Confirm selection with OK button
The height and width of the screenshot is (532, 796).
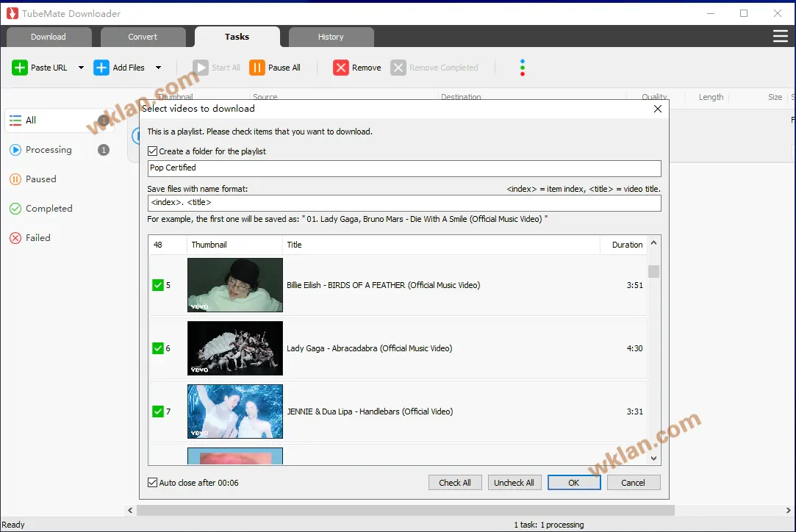tap(573, 483)
